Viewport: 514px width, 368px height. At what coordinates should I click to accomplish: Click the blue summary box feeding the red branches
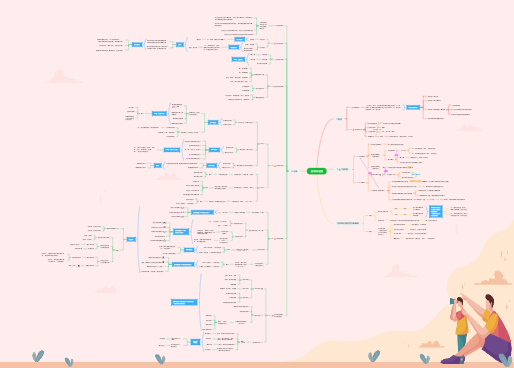point(413,107)
